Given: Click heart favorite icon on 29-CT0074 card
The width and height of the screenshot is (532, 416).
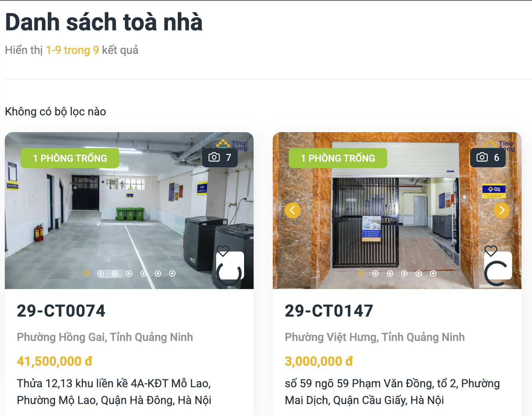Looking at the screenshot, I should click(223, 251).
